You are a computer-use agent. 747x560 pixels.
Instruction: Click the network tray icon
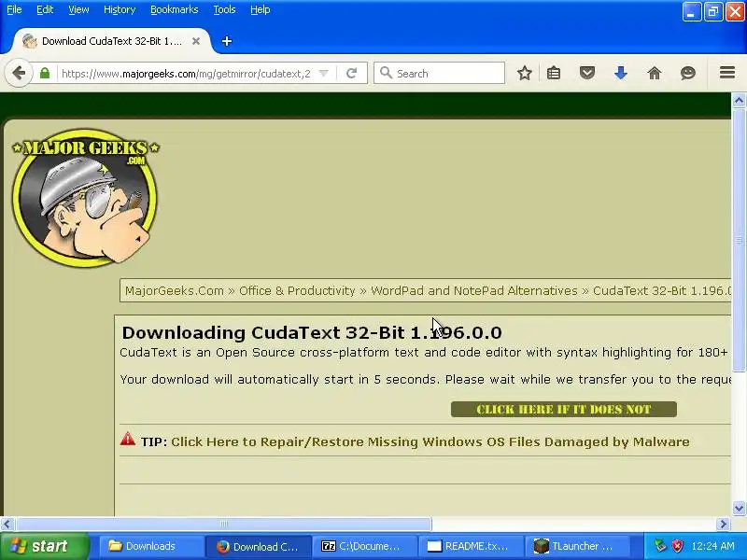point(660,546)
